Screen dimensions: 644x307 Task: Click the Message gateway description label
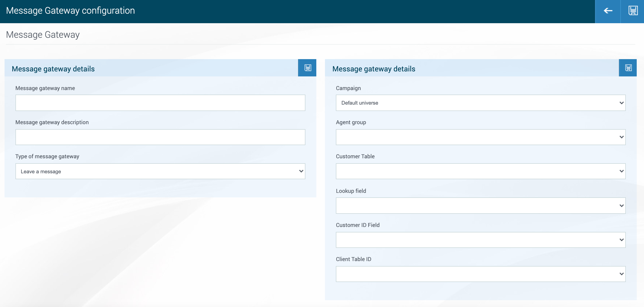click(x=52, y=122)
